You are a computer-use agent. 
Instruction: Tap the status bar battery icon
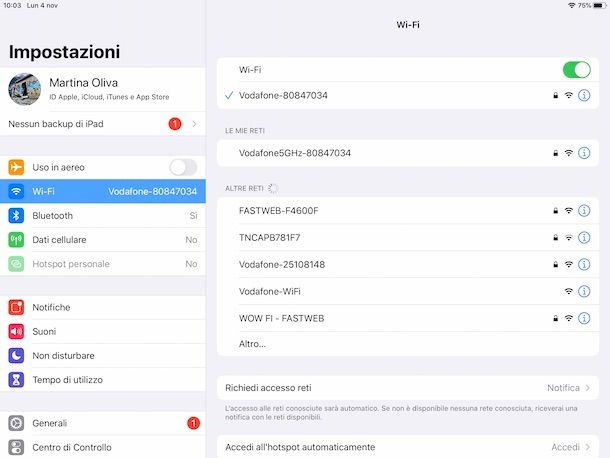point(599,5)
